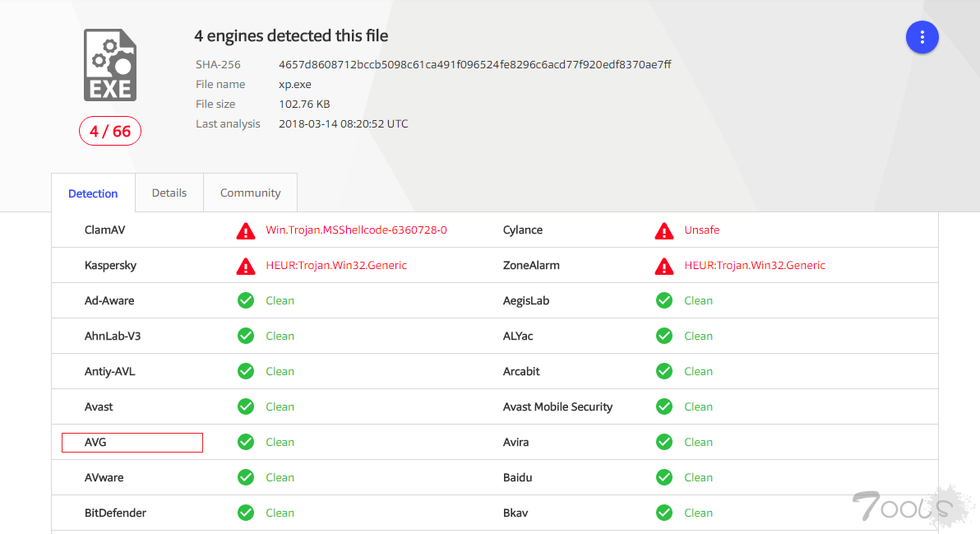Click the AegisLab green check icon
The width and height of the screenshot is (980, 534).
pos(664,301)
